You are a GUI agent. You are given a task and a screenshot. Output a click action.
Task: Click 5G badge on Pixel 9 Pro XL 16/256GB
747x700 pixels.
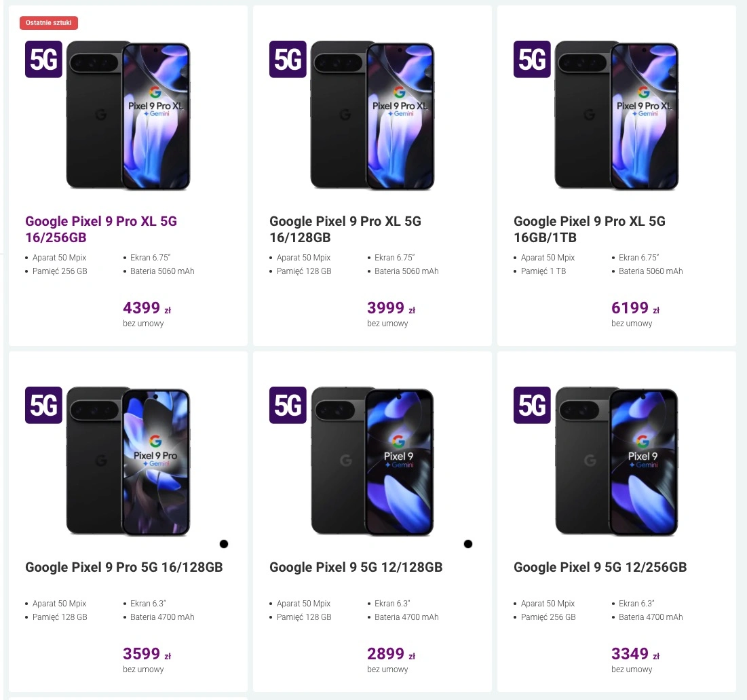click(x=43, y=59)
